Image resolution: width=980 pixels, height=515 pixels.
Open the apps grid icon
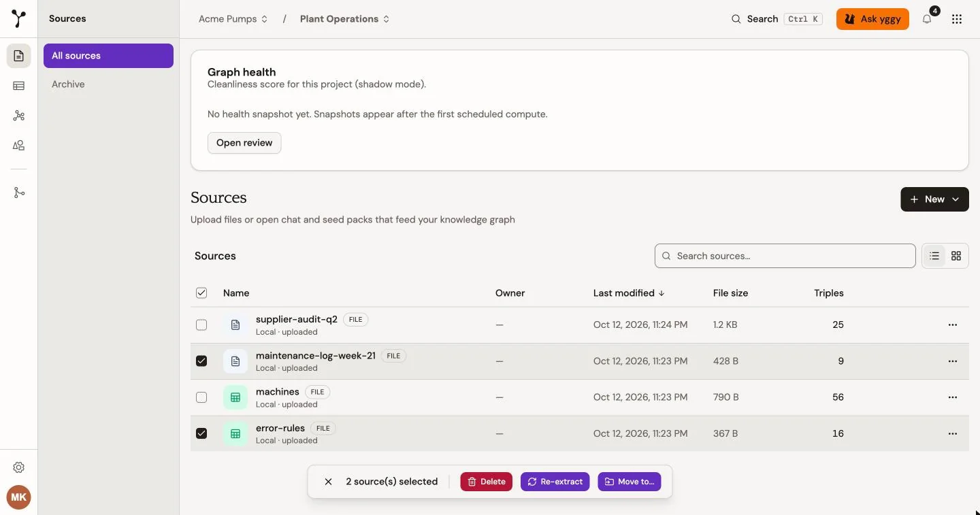tap(957, 19)
